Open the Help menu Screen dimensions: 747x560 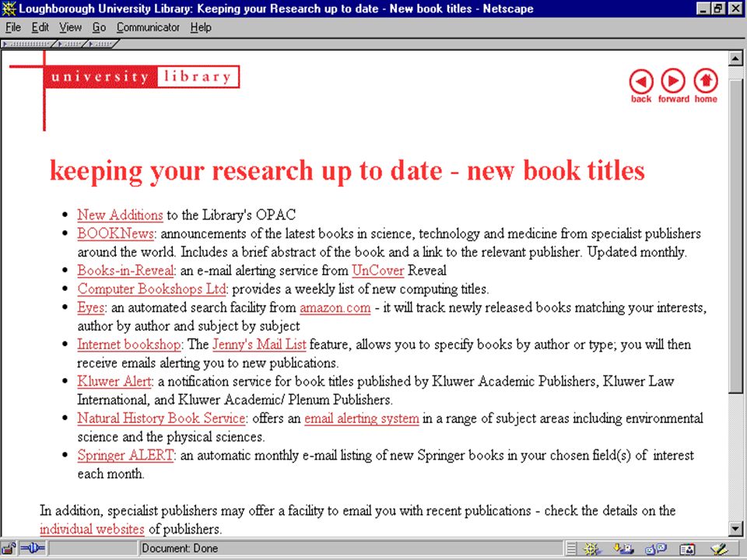pos(201,28)
